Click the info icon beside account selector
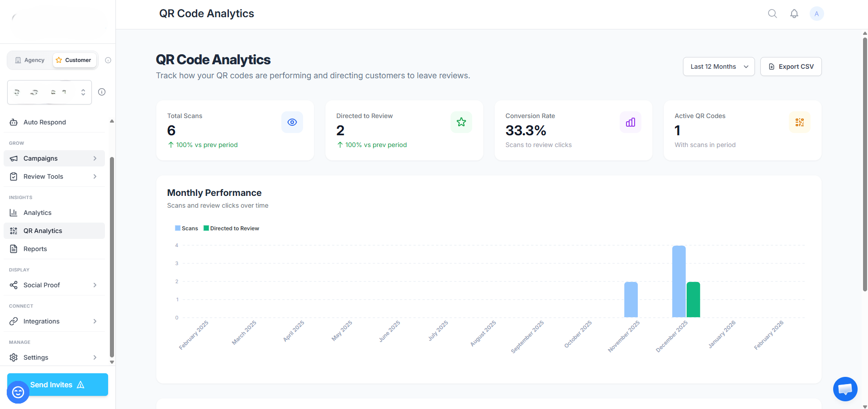 [x=102, y=92]
